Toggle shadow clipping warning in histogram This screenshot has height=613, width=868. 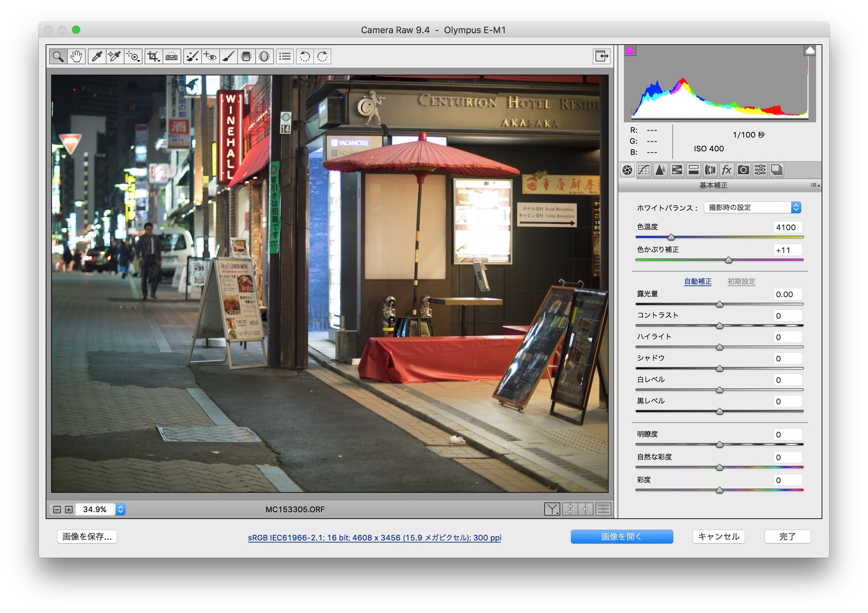(630, 51)
